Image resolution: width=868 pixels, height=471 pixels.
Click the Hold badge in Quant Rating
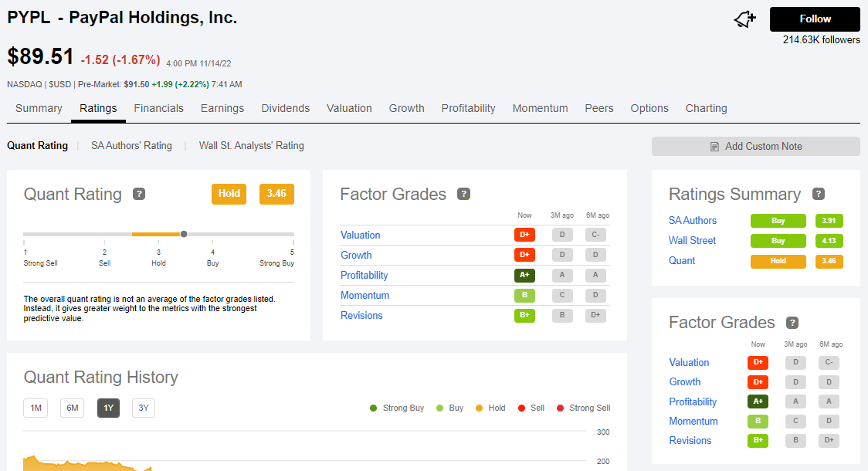coord(229,194)
